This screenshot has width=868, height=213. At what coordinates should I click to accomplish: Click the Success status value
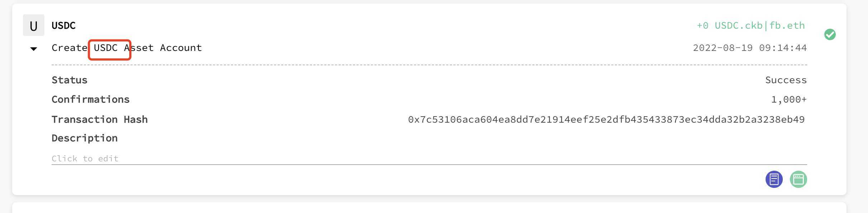pyautogui.click(x=786, y=80)
